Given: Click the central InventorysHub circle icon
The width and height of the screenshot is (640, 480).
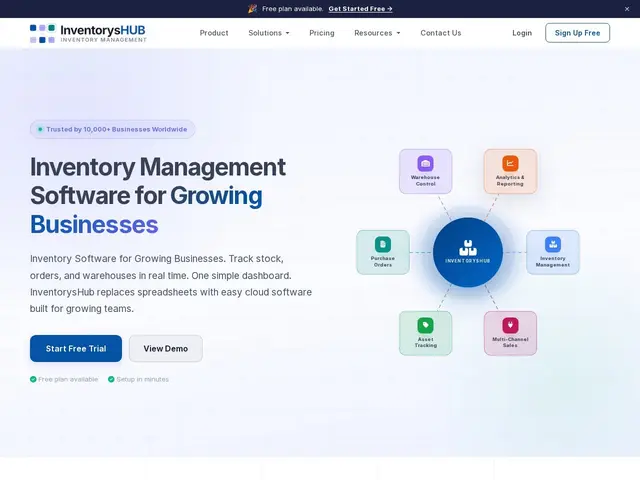Looking at the screenshot, I should point(468,252).
